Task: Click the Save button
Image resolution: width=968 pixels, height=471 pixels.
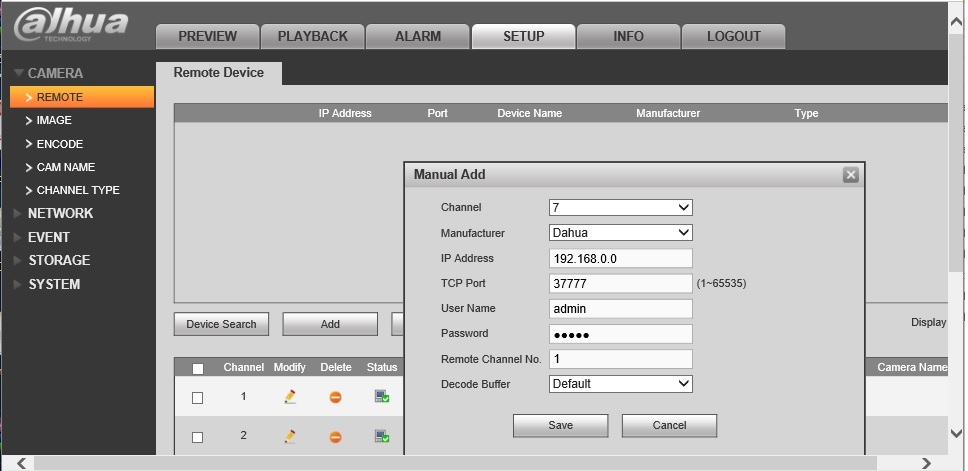Action: point(561,425)
